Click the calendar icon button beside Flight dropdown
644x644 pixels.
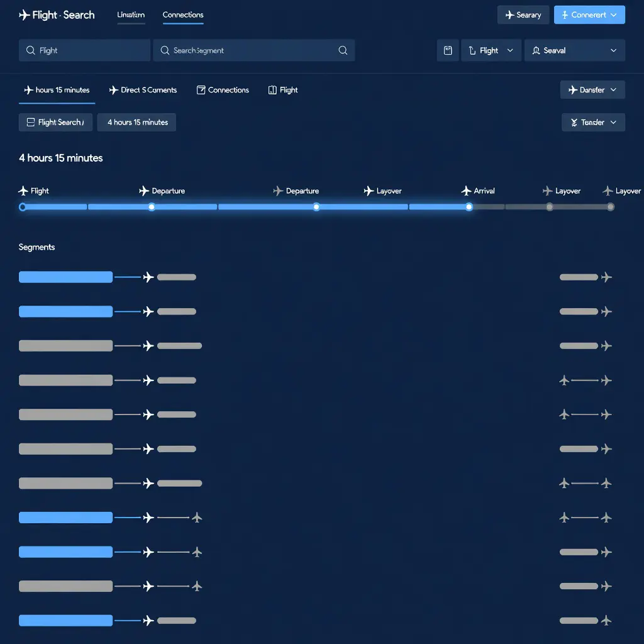tap(448, 50)
